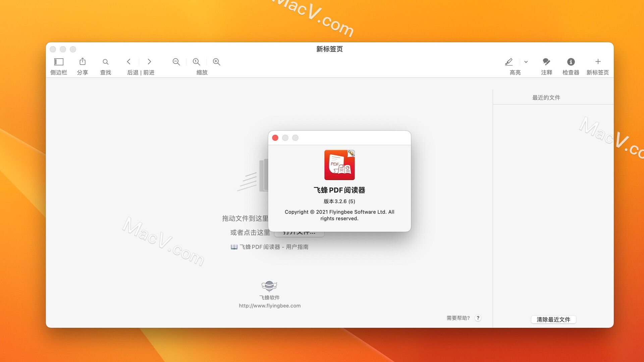Click the document drop-zone illustration
Image resolution: width=644 pixels, height=362 pixels.
coord(253,175)
